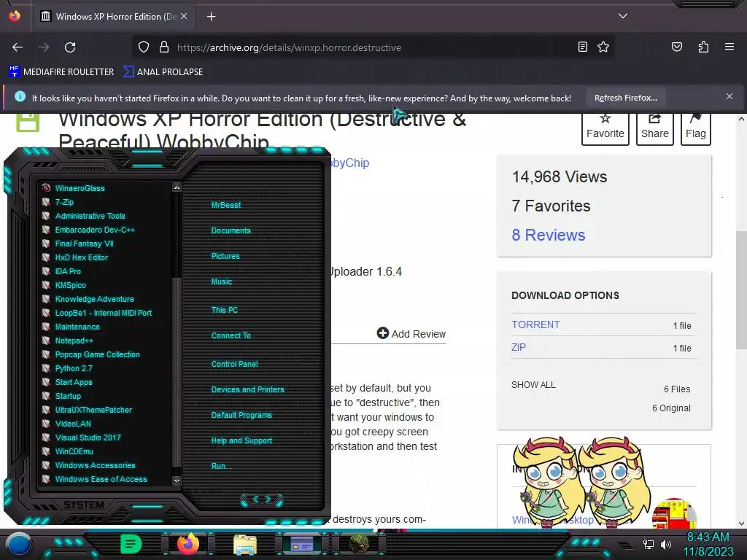
Task: Open WinaeroGlass in the start menu
Action: point(80,188)
